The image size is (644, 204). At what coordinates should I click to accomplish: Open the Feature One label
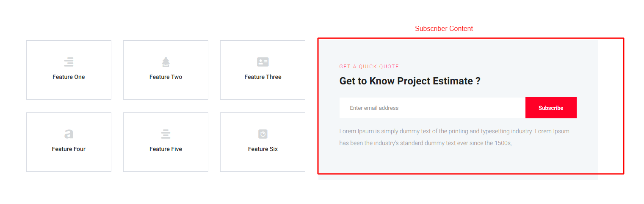pos(69,77)
